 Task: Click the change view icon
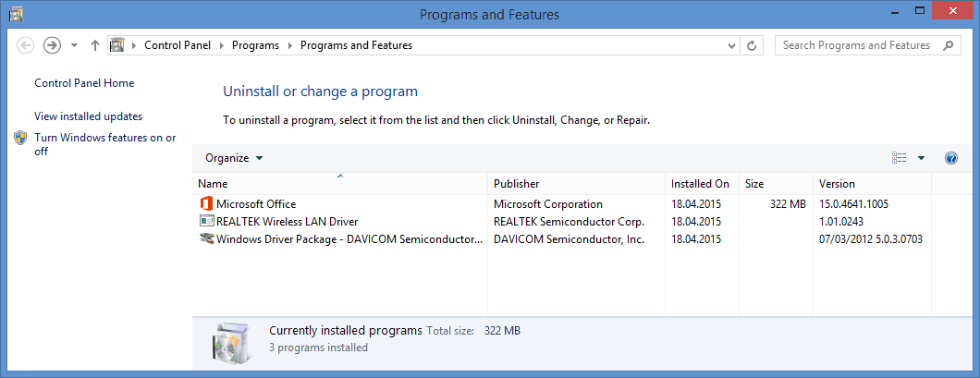(x=899, y=158)
